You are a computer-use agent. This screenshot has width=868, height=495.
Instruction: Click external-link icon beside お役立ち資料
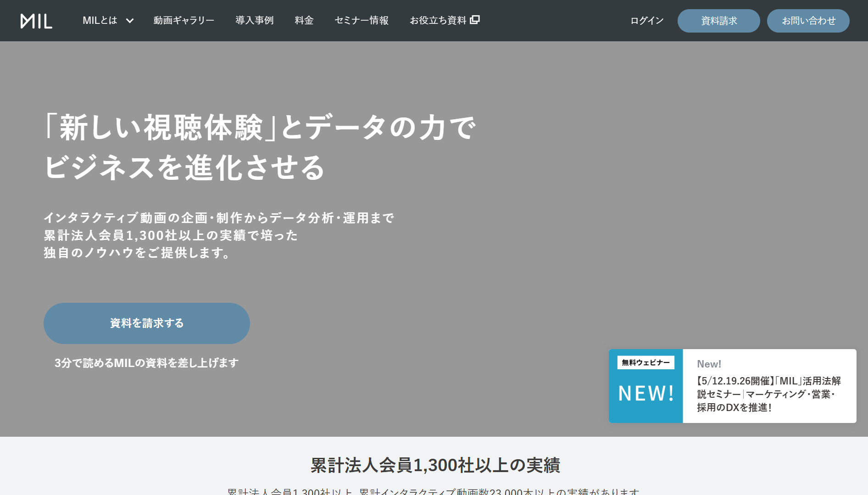tap(475, 20)
